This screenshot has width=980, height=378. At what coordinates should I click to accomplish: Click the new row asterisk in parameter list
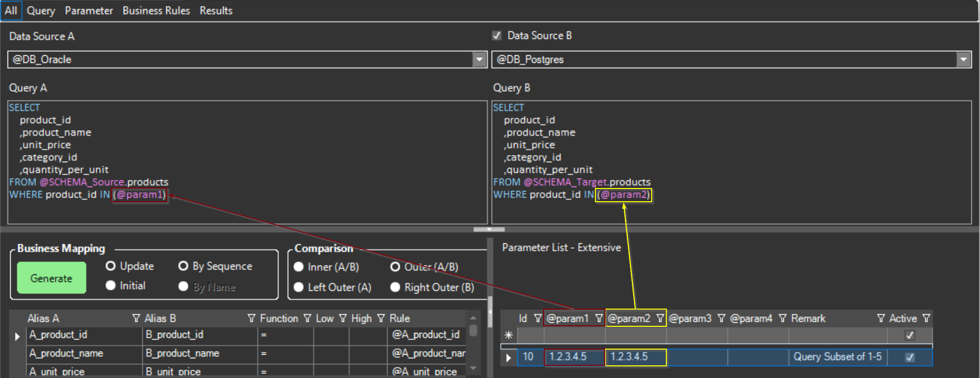[509, 335]
